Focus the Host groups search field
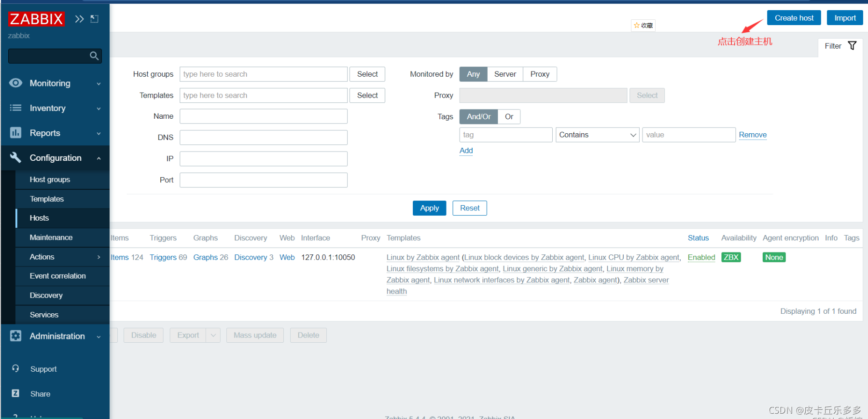This screenshot has height=419, width=868. pyautogui.click(x=264, y=74)
